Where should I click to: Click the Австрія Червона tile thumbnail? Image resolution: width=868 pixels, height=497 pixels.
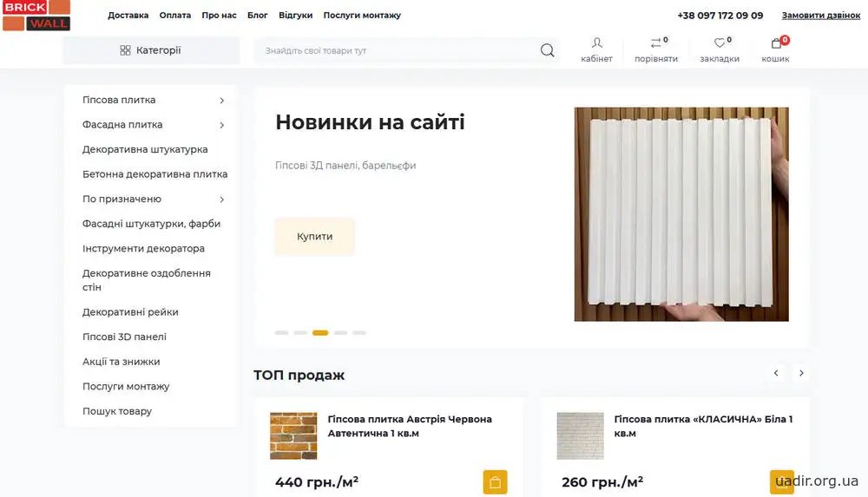click(293, 435)
